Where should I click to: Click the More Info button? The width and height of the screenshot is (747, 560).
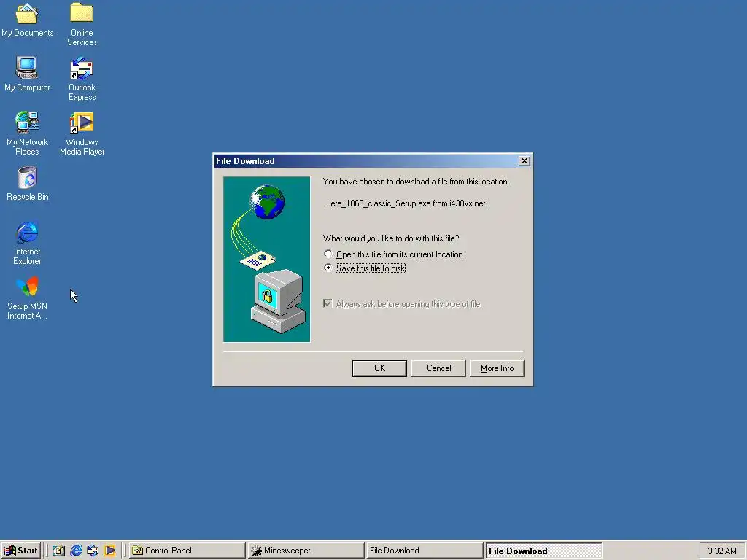(497, 368)
